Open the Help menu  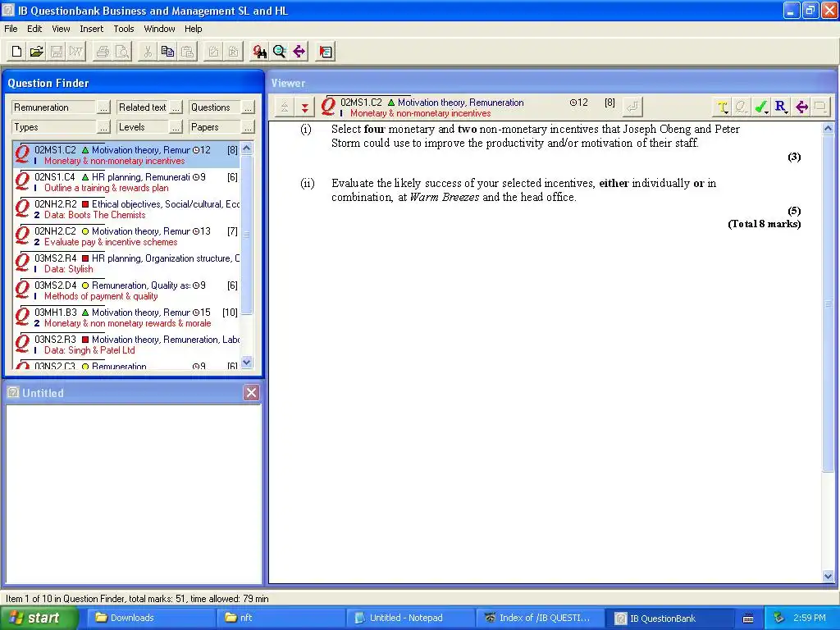[194, 29]
